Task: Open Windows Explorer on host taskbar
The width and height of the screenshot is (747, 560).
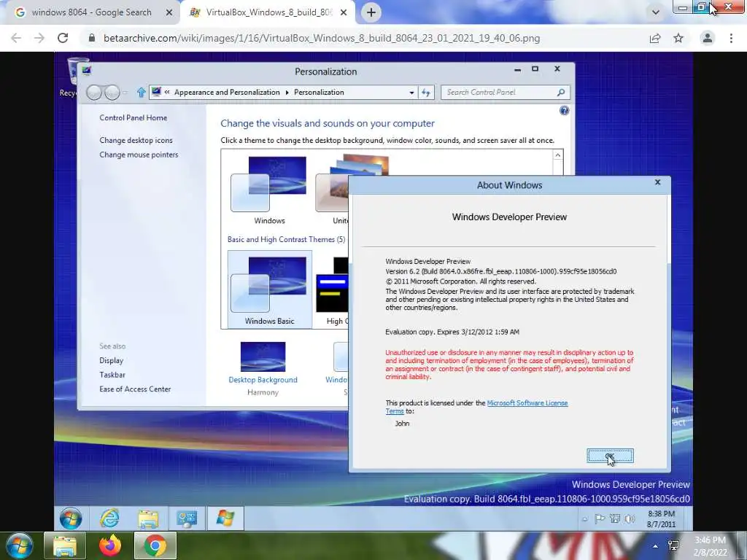Action: (64, 546)
